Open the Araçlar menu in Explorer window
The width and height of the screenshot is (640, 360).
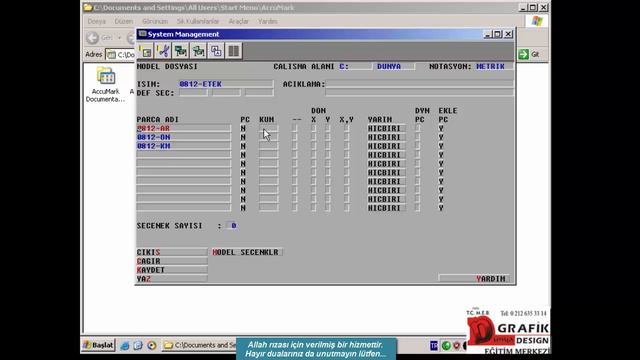(238, 21)
